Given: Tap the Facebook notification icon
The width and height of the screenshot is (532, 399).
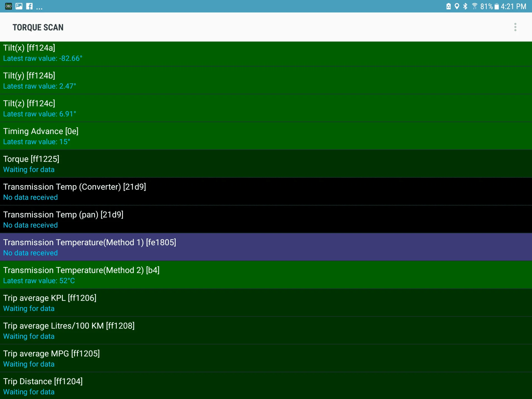Looking at the screenshot, I should pyautogui.click(x=29, y=6).
